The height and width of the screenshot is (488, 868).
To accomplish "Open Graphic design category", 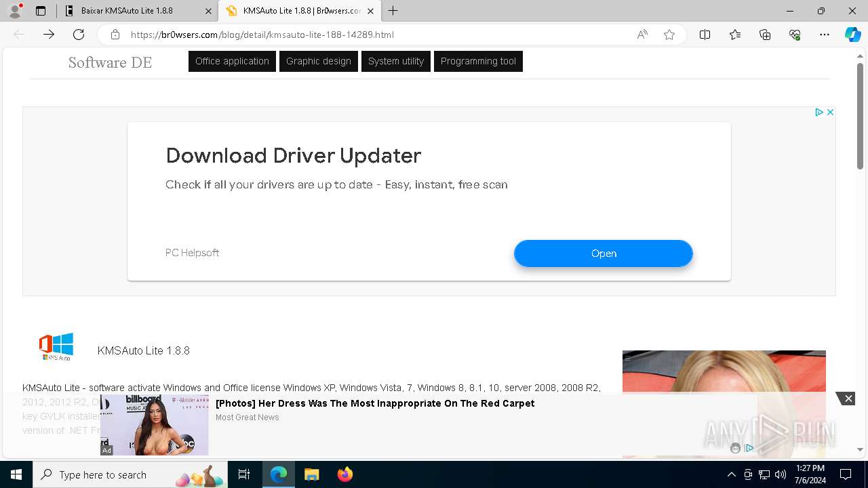I will point(319,61).
